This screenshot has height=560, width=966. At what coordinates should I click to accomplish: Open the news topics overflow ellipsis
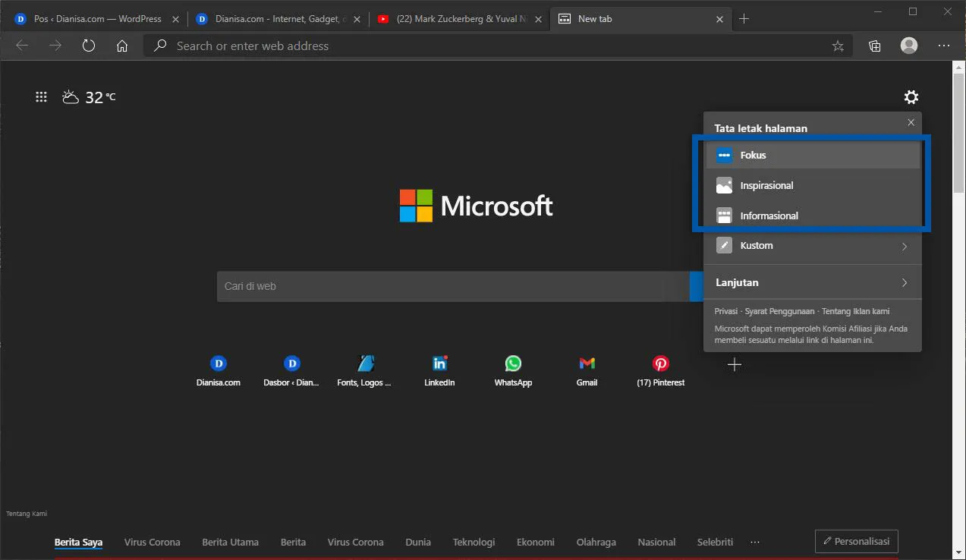(754, 542)
